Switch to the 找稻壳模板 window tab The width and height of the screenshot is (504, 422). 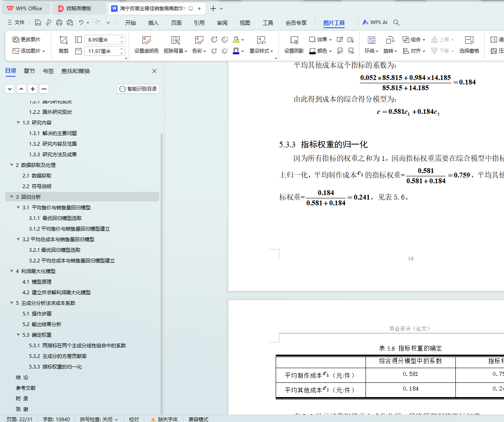click(x=79, y=8)
